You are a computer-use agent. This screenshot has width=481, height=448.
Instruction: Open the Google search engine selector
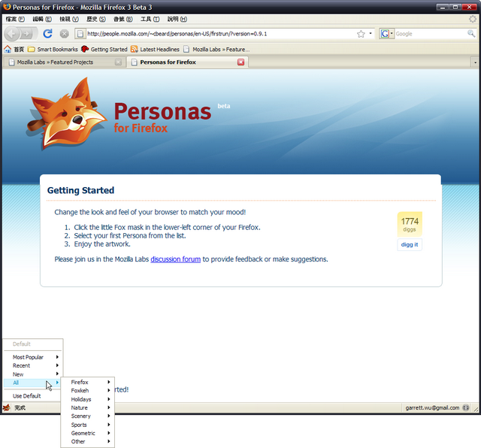[x=387, y=33]
